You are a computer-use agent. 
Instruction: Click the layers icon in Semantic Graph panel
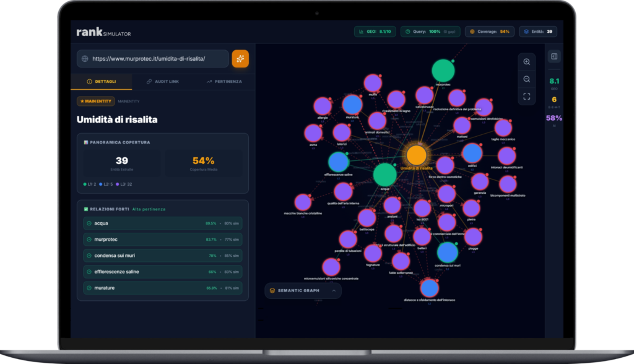[x=272, y=290]
